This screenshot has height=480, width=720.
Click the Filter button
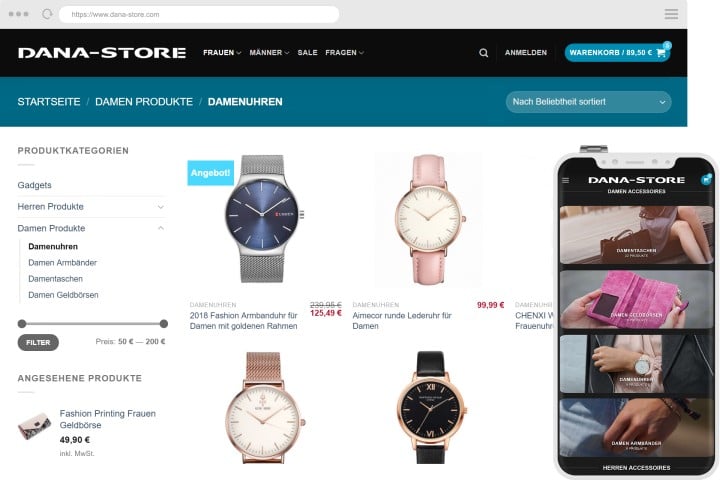coord(38,342)
